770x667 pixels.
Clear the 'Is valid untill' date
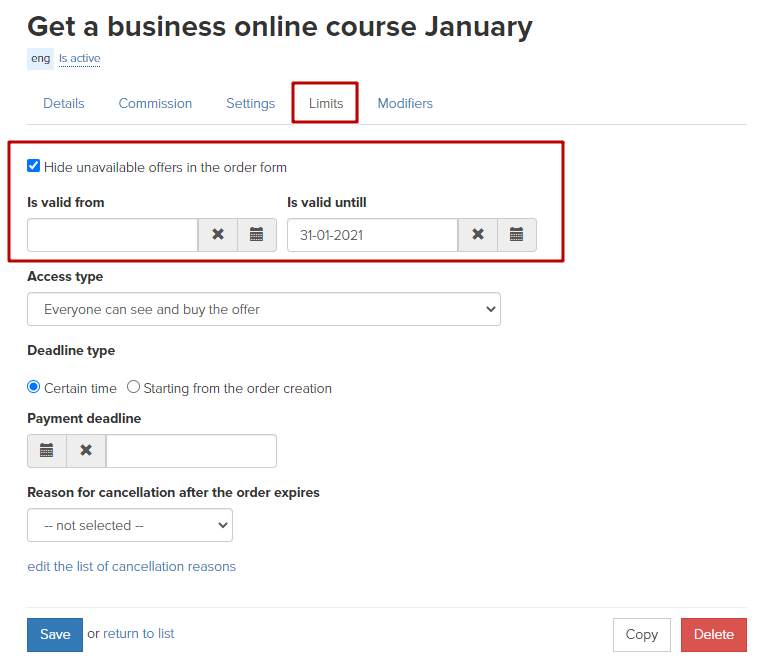pos(477,235)
